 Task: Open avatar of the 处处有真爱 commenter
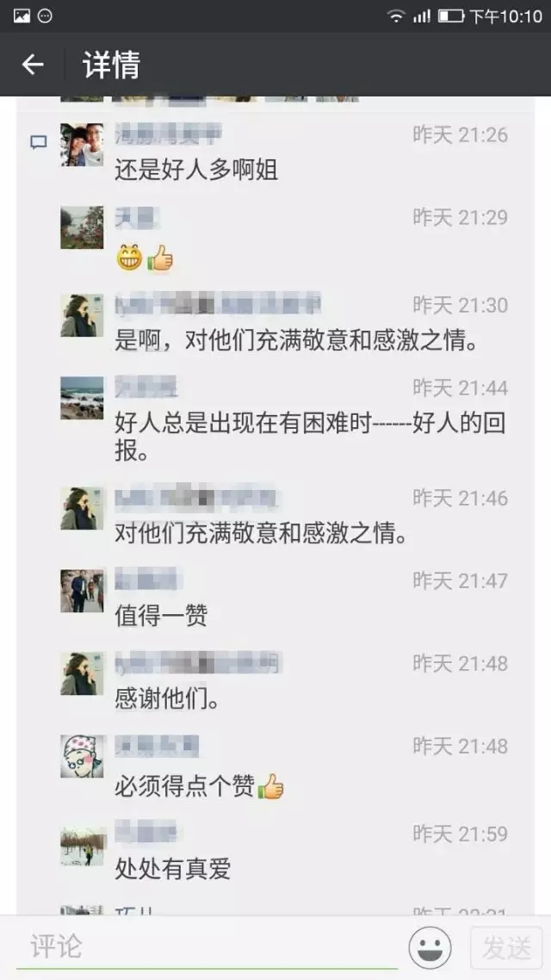click(x=82, y=847)
